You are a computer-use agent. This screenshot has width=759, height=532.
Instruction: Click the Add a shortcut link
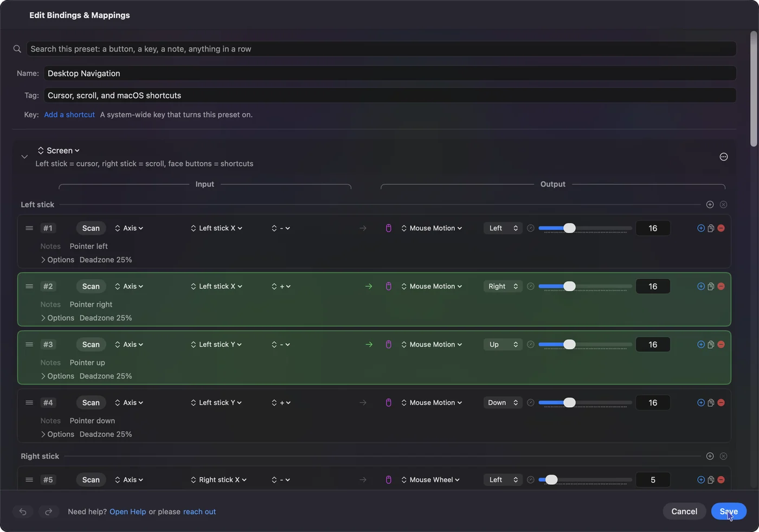pos(69,114)
